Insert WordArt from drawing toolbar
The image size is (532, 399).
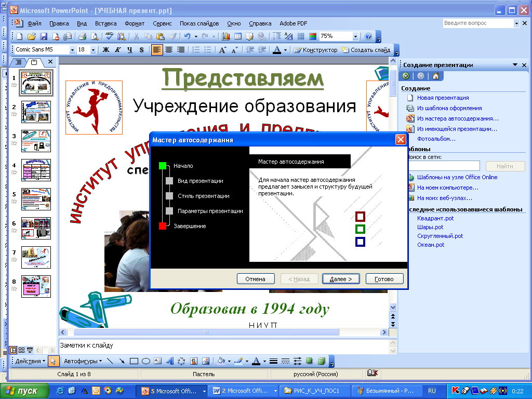[169, 361]
